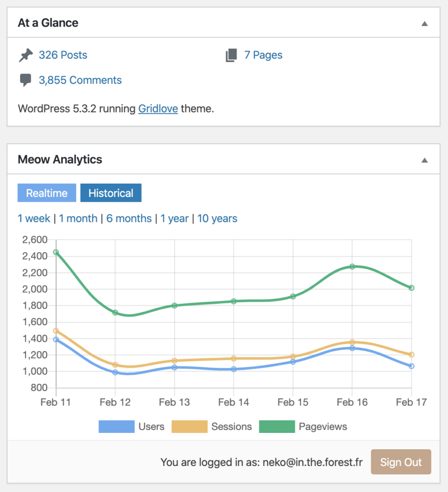Click the Comments speech bubble icon
448x492 pixels.
25,80
